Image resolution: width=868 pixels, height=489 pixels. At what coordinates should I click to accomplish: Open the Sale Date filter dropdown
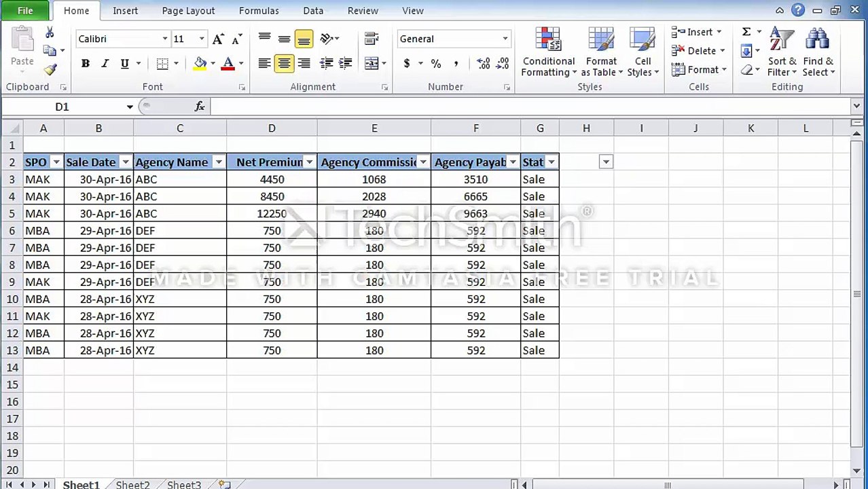pos(125,162)
